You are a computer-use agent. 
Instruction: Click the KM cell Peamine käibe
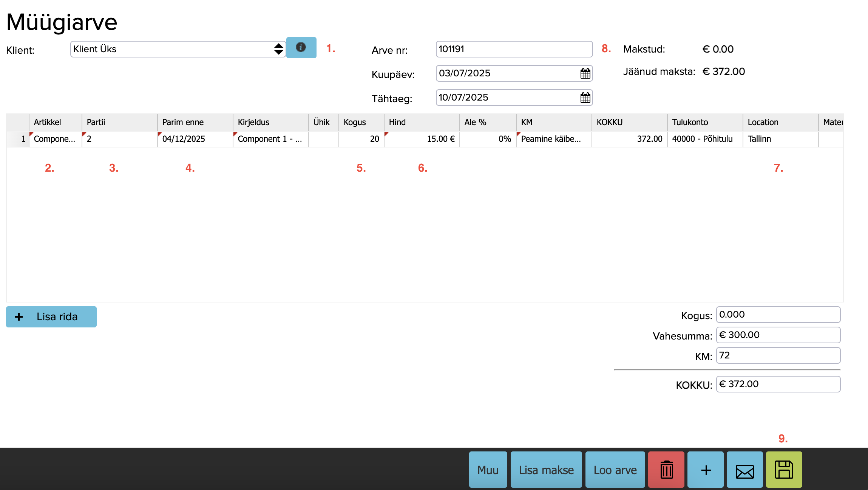(x=553, y=139)
